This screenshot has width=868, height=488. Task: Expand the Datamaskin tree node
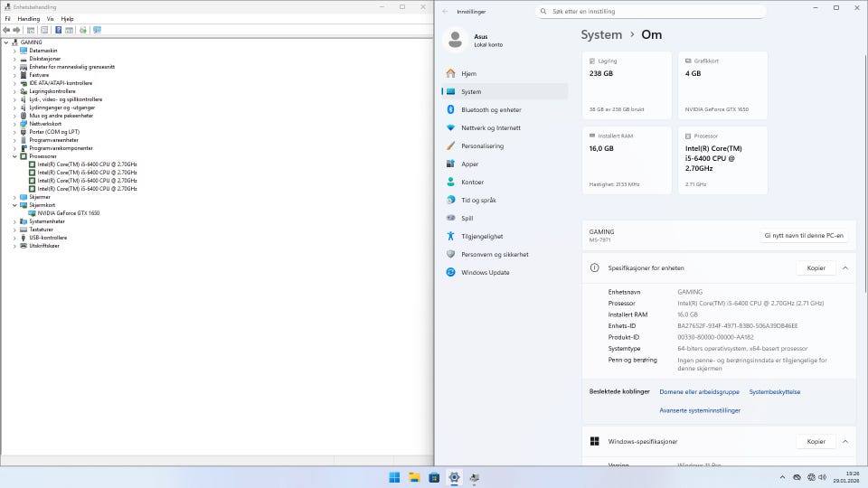(15, 51)
